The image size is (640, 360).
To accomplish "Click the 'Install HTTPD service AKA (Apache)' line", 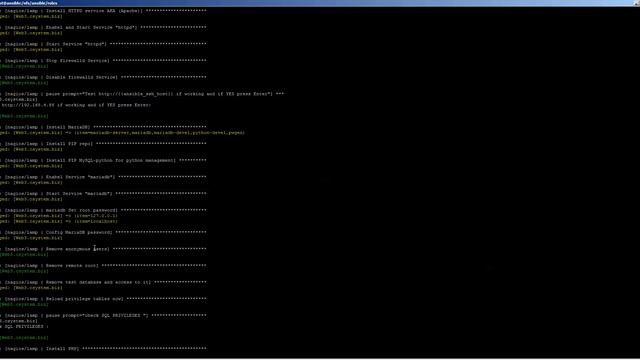I will [103, 11].
